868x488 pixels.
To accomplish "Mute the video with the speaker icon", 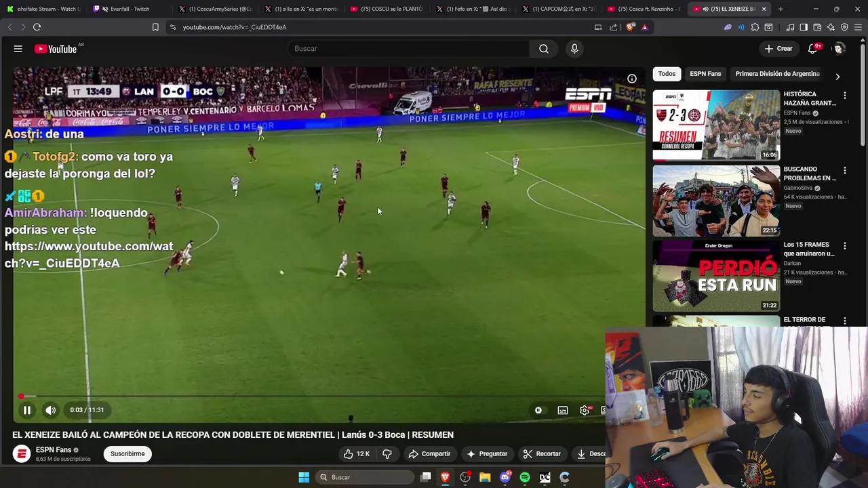I will point(51,410).
